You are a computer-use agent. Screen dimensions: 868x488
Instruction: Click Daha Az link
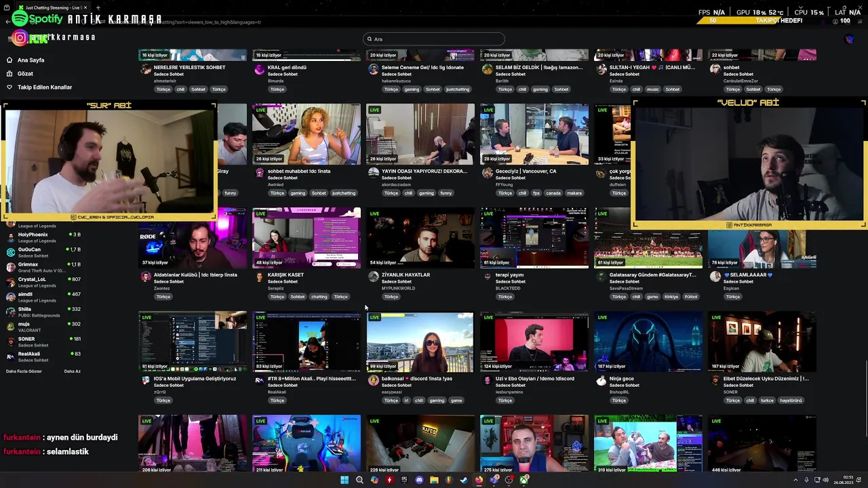[72, 371]
